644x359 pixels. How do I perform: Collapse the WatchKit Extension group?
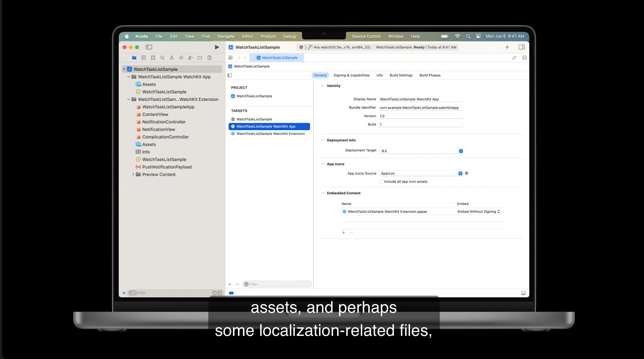128,100
